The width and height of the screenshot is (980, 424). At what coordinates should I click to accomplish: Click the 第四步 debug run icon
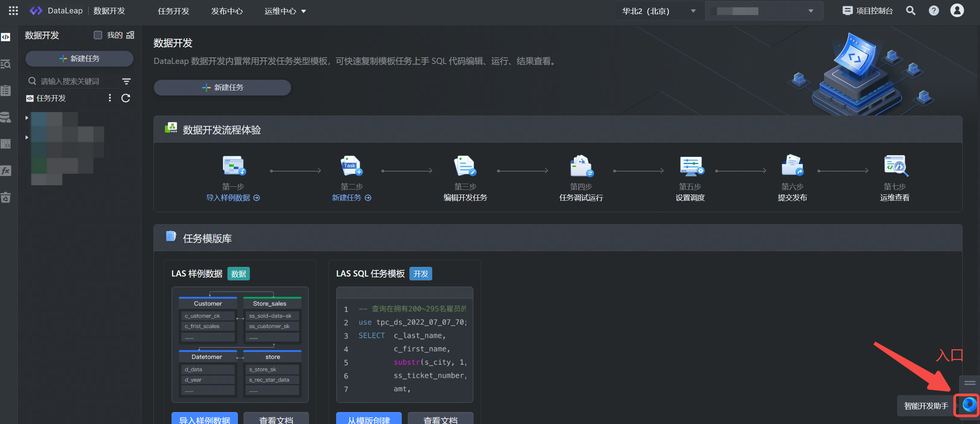click(x=581, y=166)
